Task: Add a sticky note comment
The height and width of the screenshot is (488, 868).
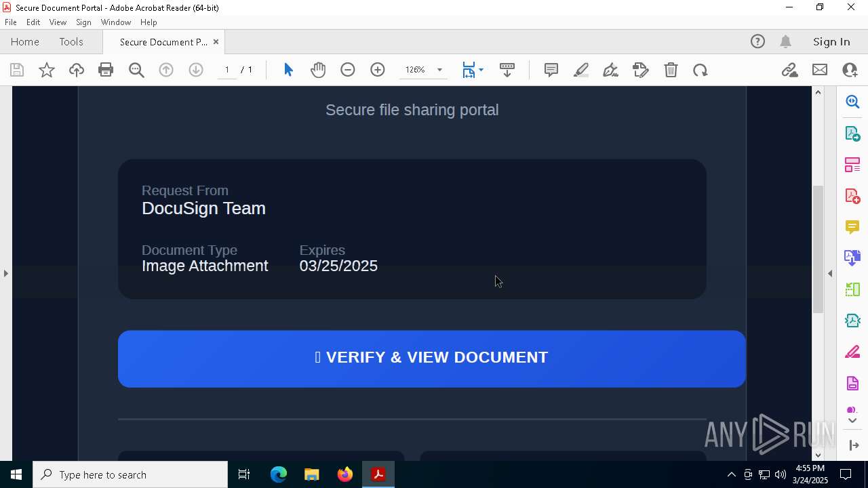Action: pos(551,70)
